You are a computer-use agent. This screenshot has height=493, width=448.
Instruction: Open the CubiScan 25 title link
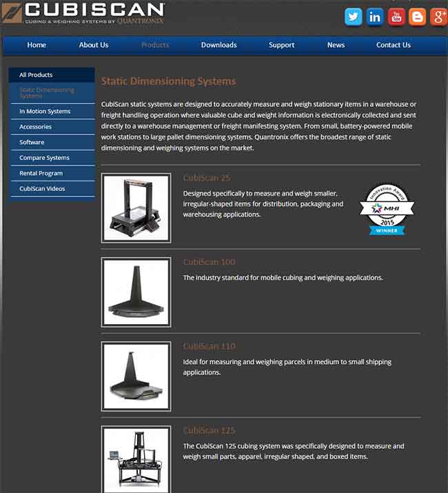[x=207, y=178]
